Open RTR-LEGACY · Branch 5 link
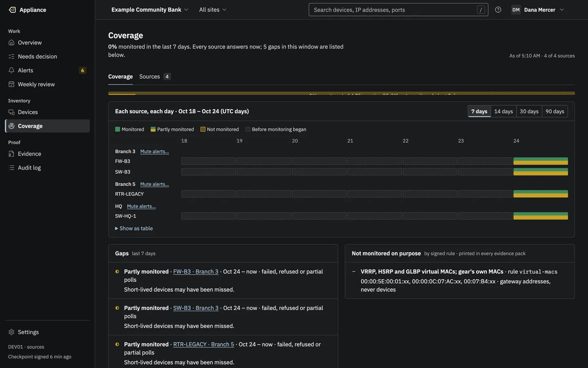 203,344
